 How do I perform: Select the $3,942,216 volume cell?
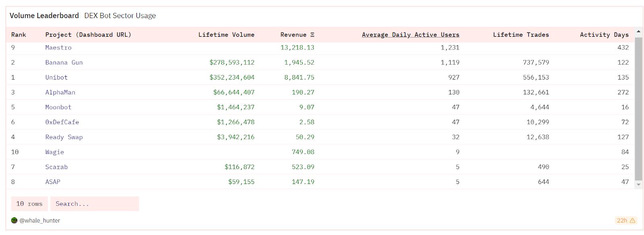click(235, 137)
